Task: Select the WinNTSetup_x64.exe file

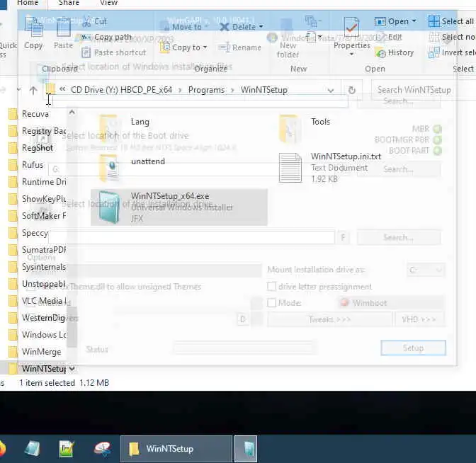Action: pos(179,207)
